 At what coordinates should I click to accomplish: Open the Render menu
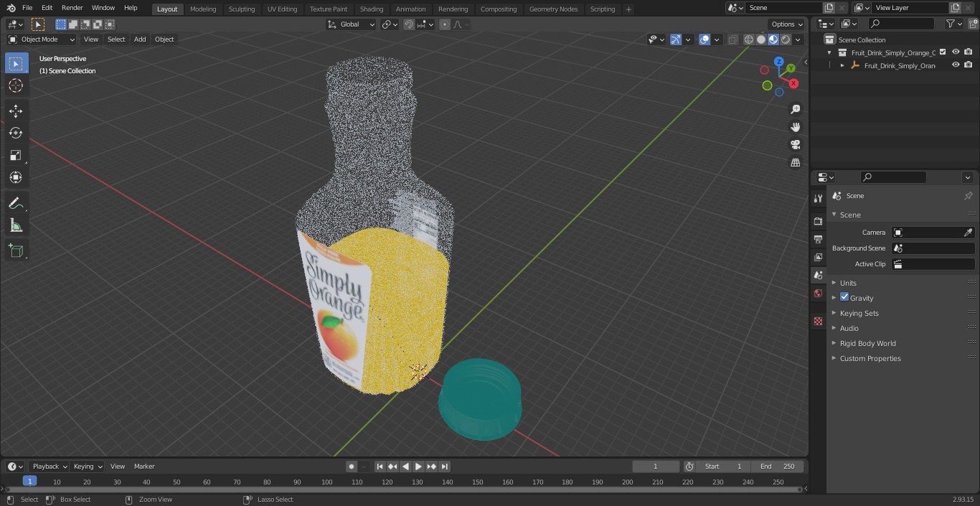click(x=72, y=8)
